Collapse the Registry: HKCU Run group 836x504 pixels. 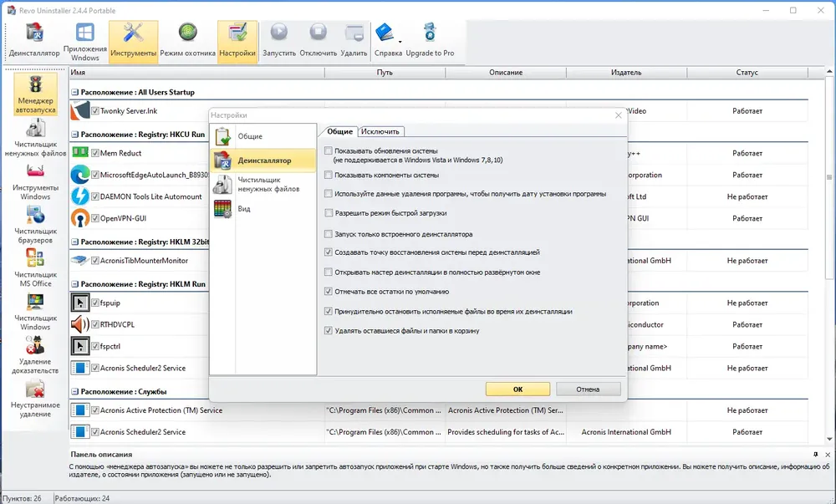tap(75, 135)
